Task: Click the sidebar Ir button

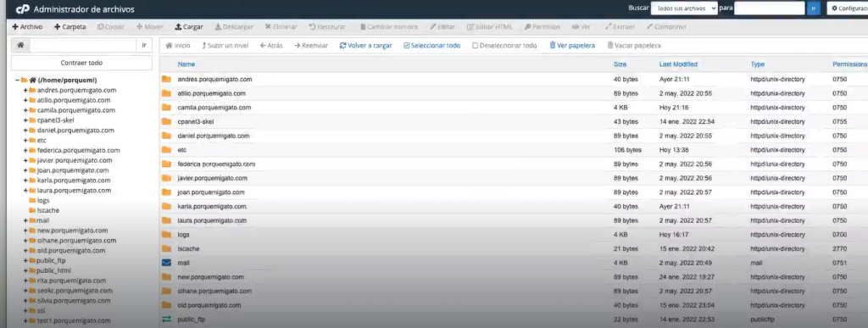Action: 144,46
